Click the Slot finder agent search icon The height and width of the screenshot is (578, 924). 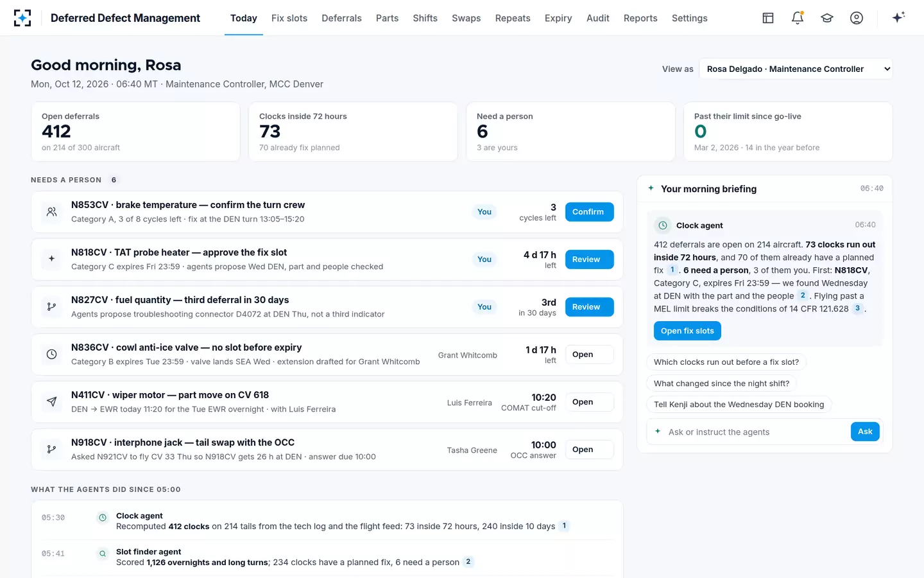click(x=103, y=554)
